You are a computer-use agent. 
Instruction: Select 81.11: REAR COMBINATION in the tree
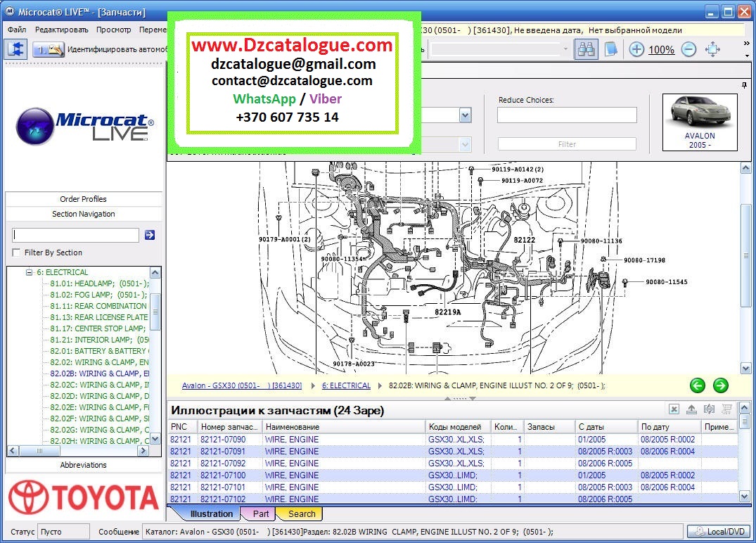click(x=98, y=306)
